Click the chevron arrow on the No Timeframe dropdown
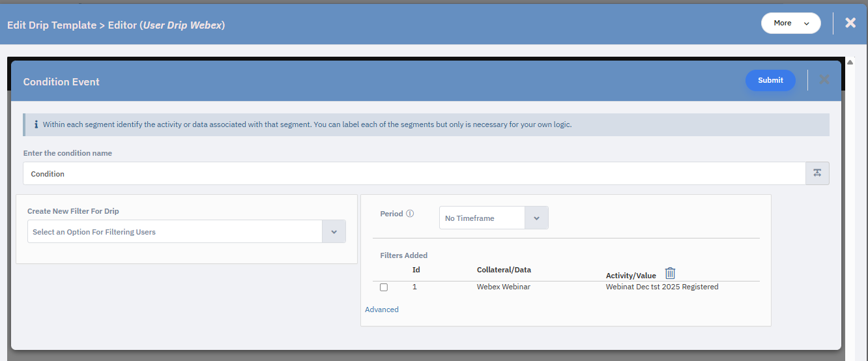868x361 pixels. pyautogui.click(x=536, y=218)
